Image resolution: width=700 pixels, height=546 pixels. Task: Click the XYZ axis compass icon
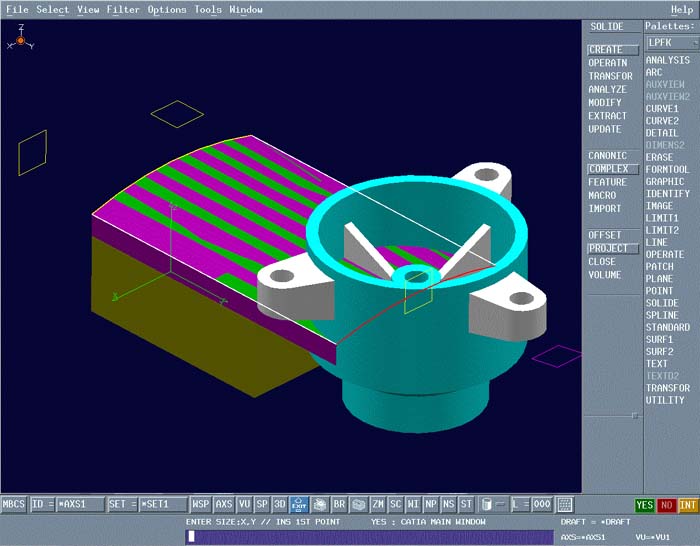pyautogui.click(x=20, y=40)
